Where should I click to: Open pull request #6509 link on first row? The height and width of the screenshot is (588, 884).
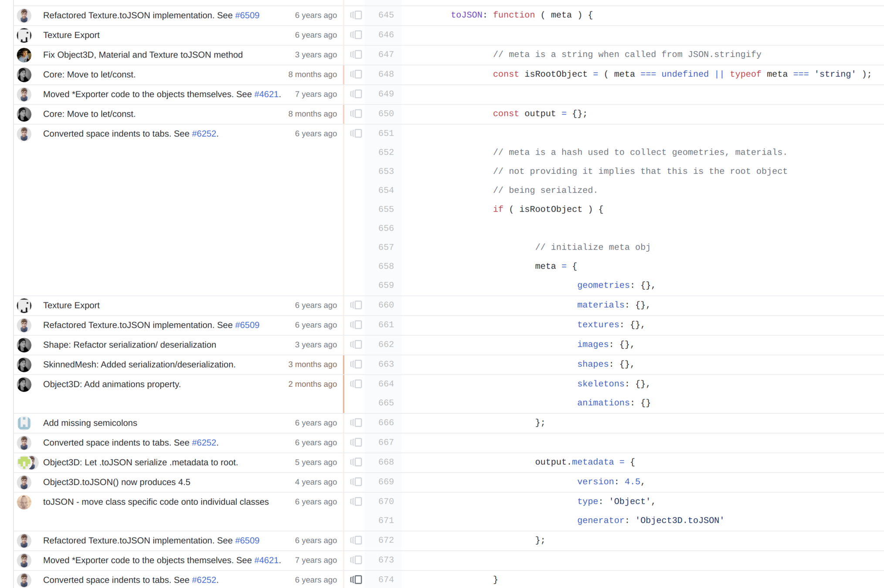click(247, 15)
